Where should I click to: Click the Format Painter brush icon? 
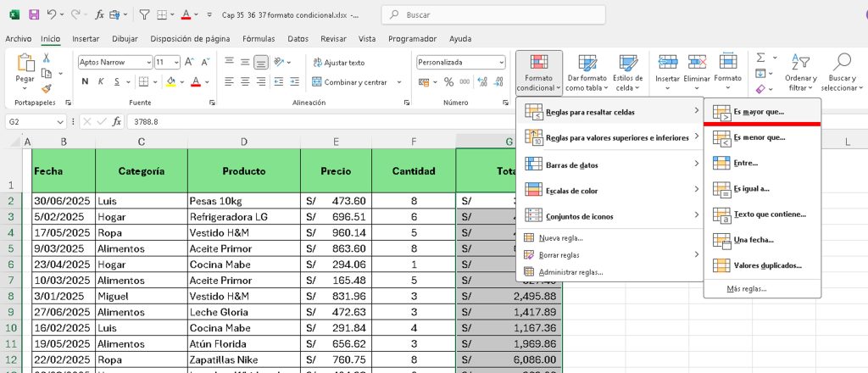[x=47, y=88]
